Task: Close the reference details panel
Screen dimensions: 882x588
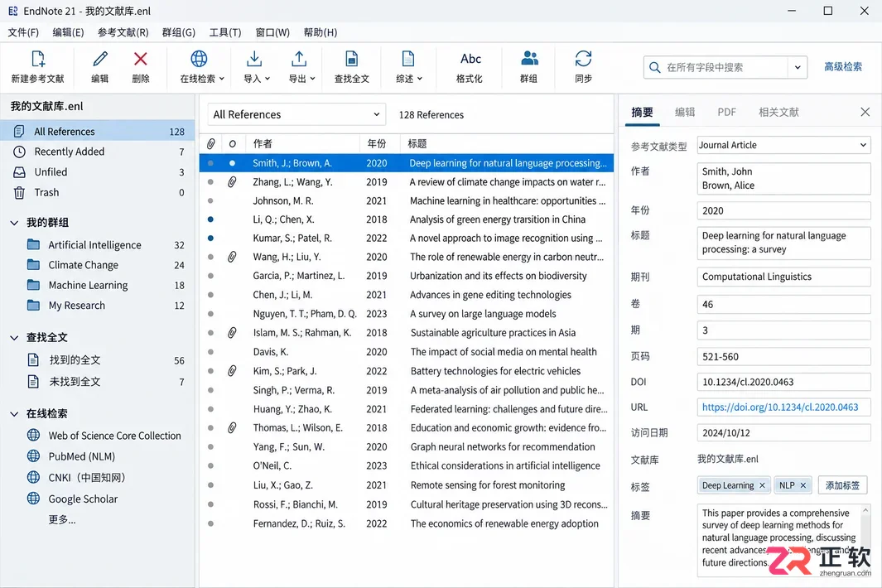Action: 865,112
